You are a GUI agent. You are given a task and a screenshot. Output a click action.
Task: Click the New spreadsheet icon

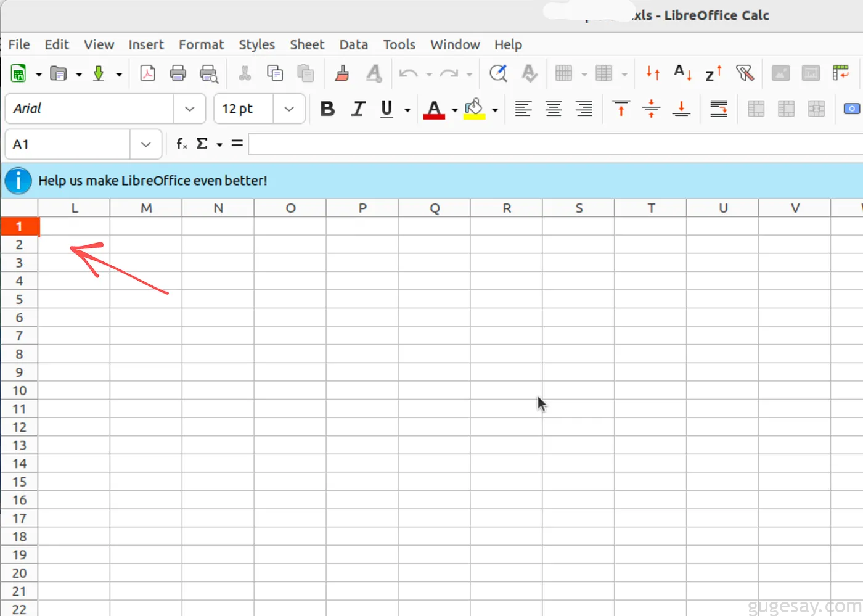[x=18, y=74]
